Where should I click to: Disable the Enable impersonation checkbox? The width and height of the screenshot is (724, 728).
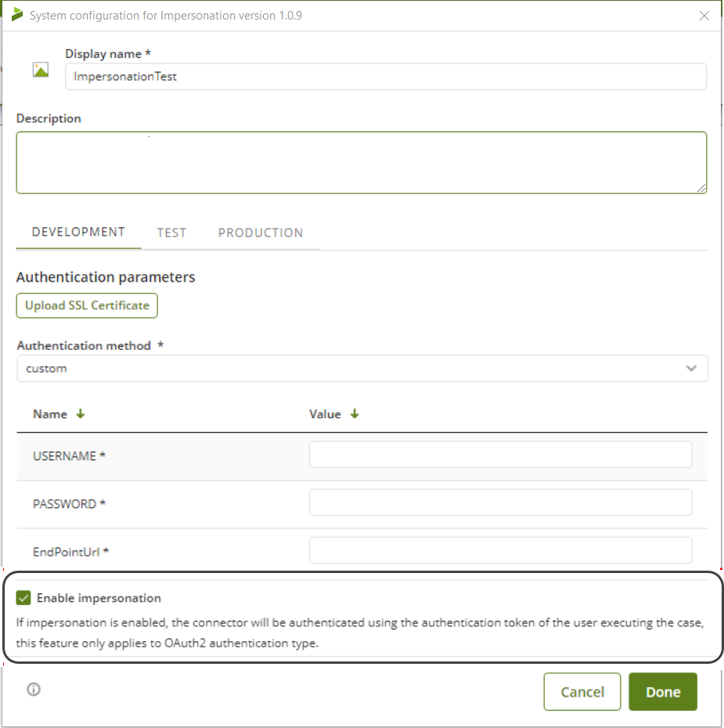pos(23,596)
